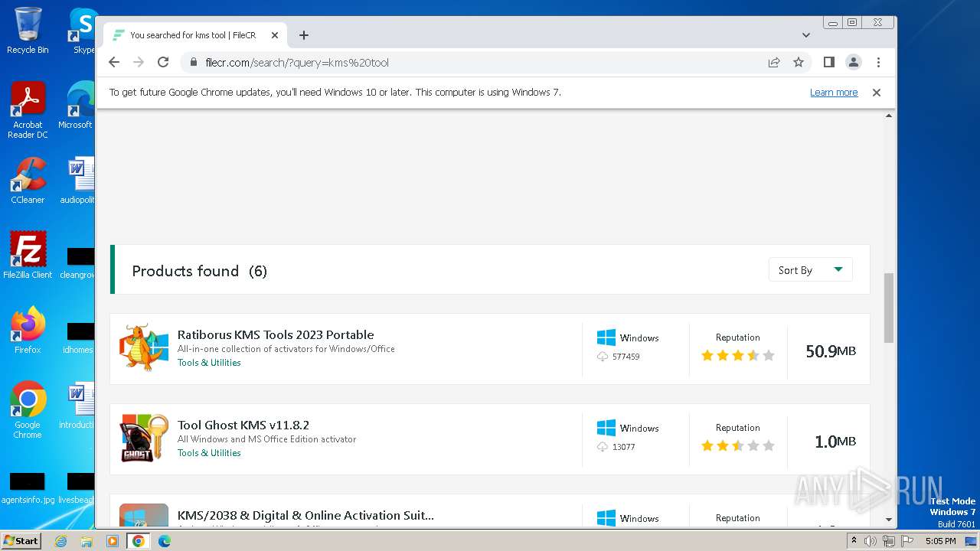Viewport: 980px width, 551px height.
Task: Open Acrobat Reader DC desktop shortcut
Action: tap(28, 110)
